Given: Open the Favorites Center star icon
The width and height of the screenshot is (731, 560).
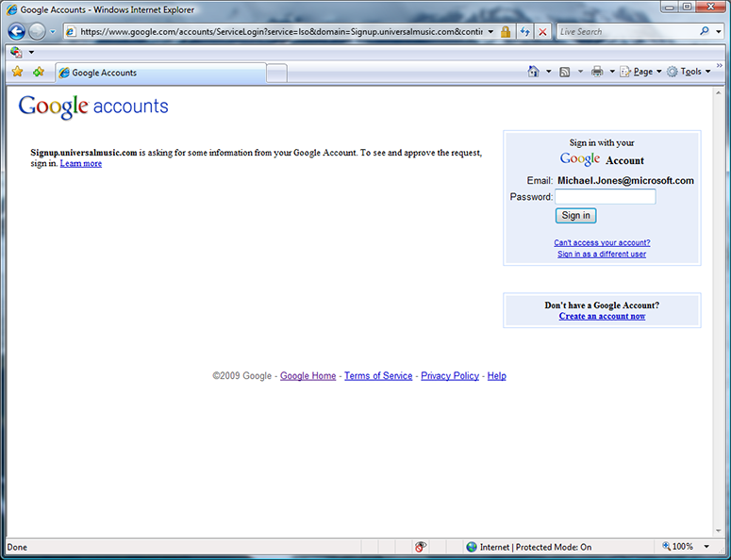Looking at the screenshot, I should click(17, 72).
